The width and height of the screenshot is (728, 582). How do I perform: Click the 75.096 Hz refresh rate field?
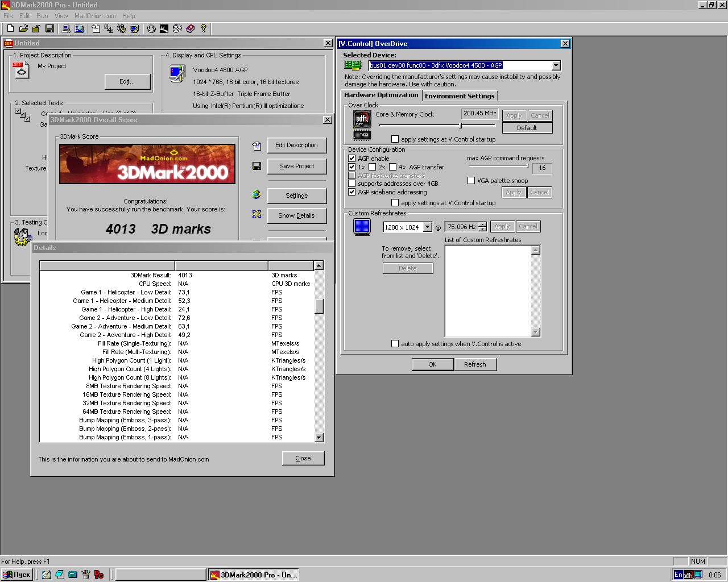tap(461, 227)
